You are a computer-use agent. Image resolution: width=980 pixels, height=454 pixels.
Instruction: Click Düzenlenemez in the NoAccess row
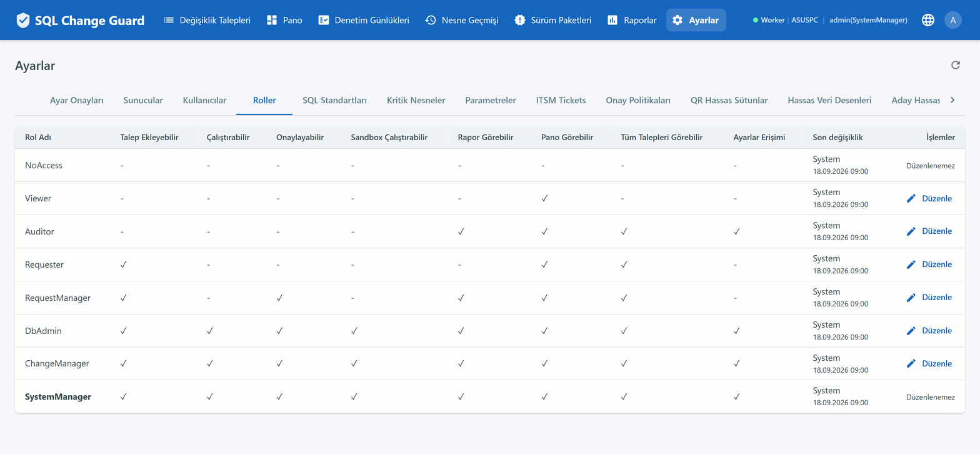click(931, 166)
